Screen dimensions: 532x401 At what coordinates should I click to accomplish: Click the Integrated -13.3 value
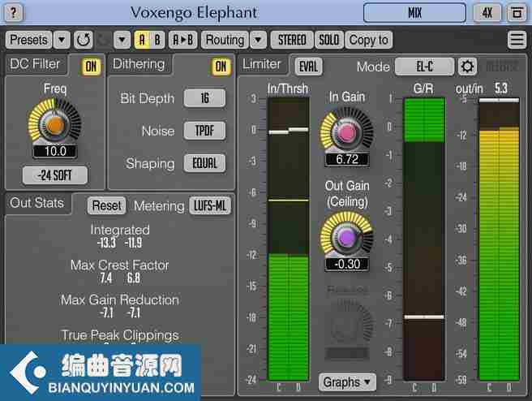click(106, 243)
